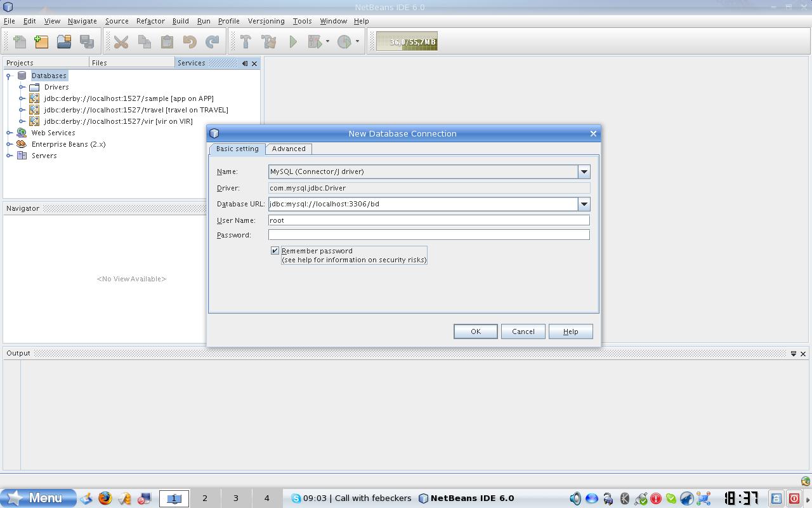The image size is (812, 508).
Task: Click the volume speaker tray icon
Action: tap(575, 498)
